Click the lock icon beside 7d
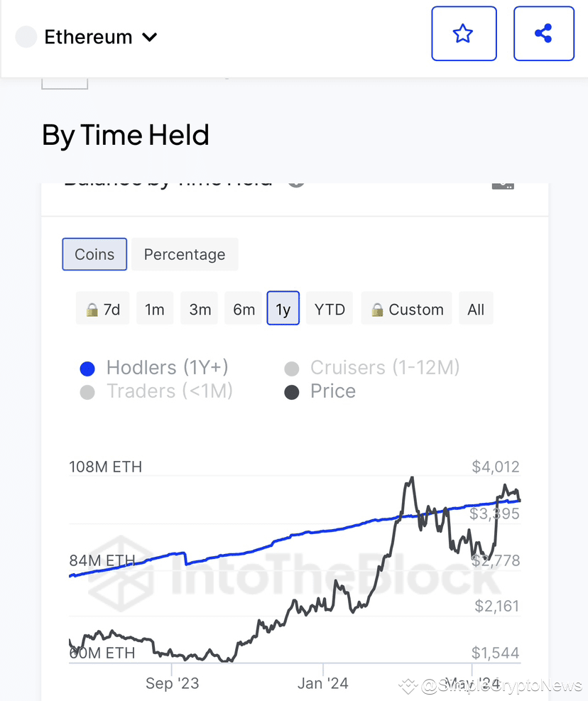 point(92,310)
